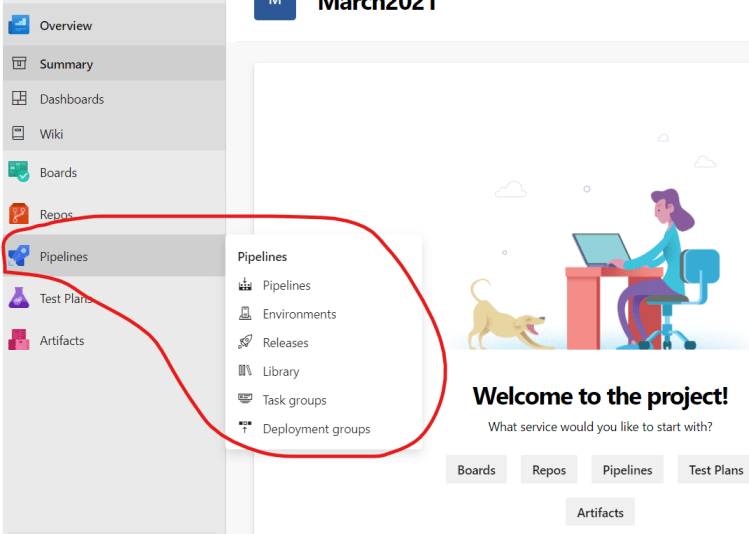
Task: Choose Deployment groups in the flyout menu
Action: (316, 428)
